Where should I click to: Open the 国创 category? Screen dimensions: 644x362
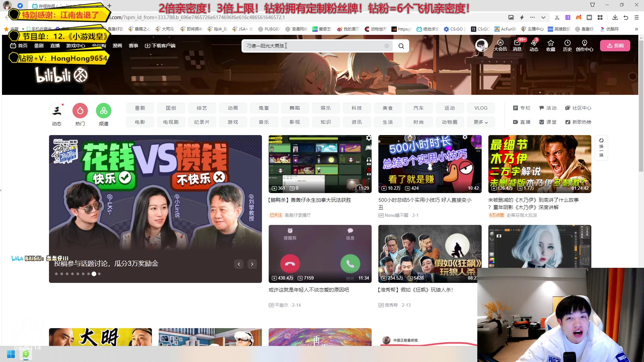171,108
